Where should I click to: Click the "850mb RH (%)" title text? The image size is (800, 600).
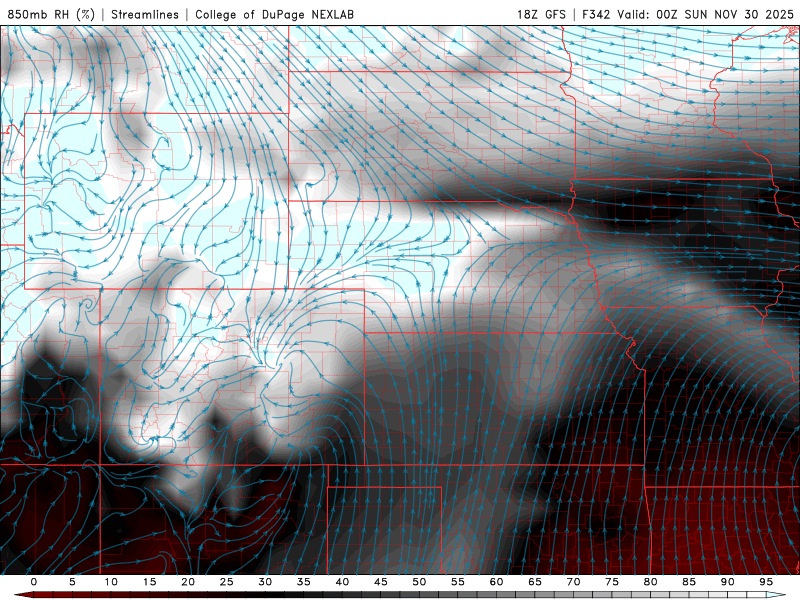point(51,14)
